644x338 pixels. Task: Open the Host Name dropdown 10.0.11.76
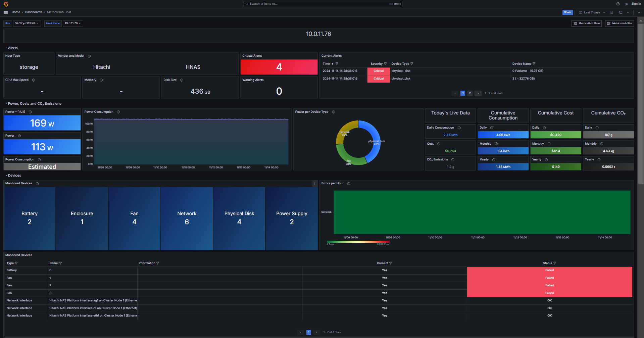coord(72,23)
